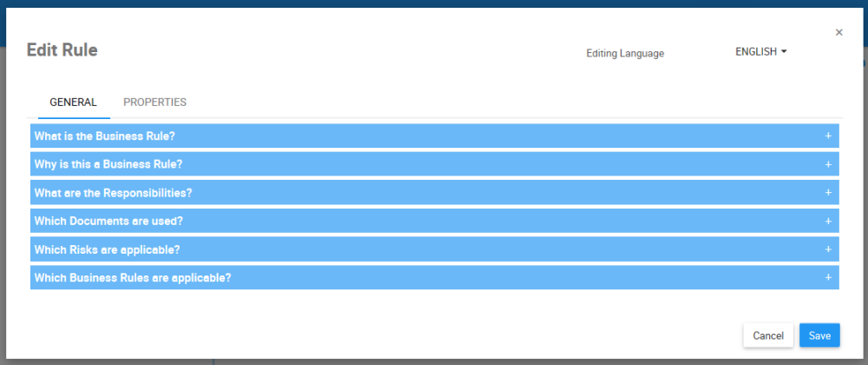Click plus icon on 'Why is this a Business Rule?'
The image size is (868, 365).
[x=828, y=164]
